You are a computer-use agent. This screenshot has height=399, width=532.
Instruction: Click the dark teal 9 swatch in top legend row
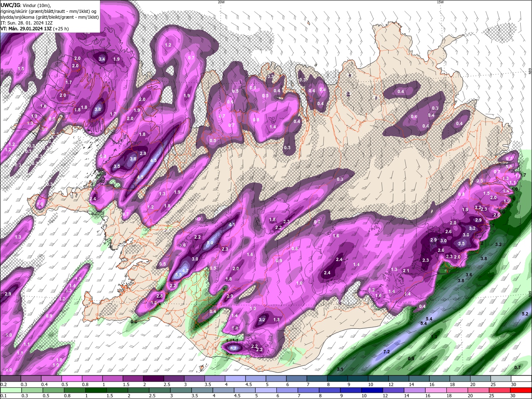(357, 379)
